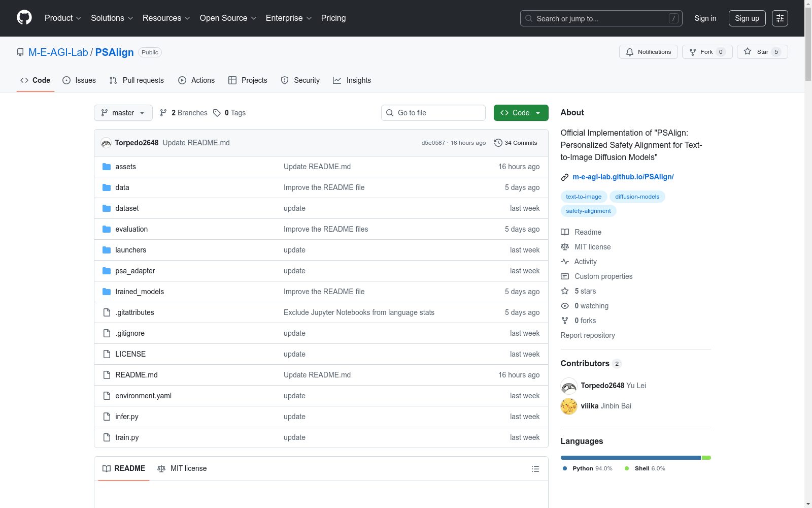Select the diffusion-models topic tag

tap(637, 197)
